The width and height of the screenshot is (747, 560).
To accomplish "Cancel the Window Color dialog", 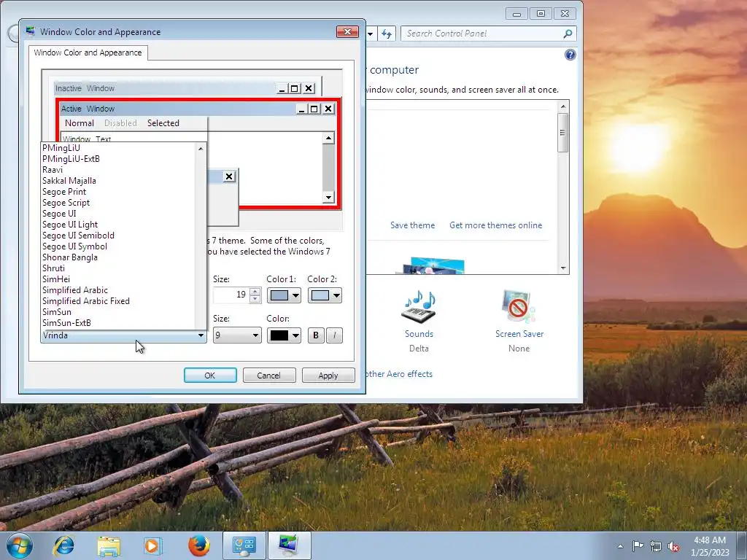I will click(x=269, y=376).
